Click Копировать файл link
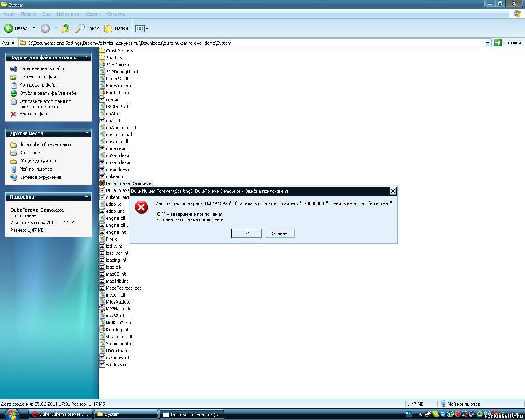 38,85
